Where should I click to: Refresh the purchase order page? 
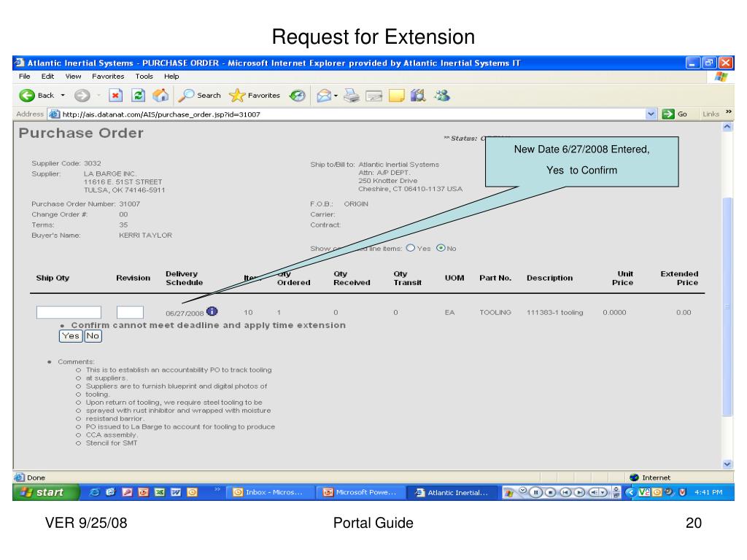pos(138,96)
